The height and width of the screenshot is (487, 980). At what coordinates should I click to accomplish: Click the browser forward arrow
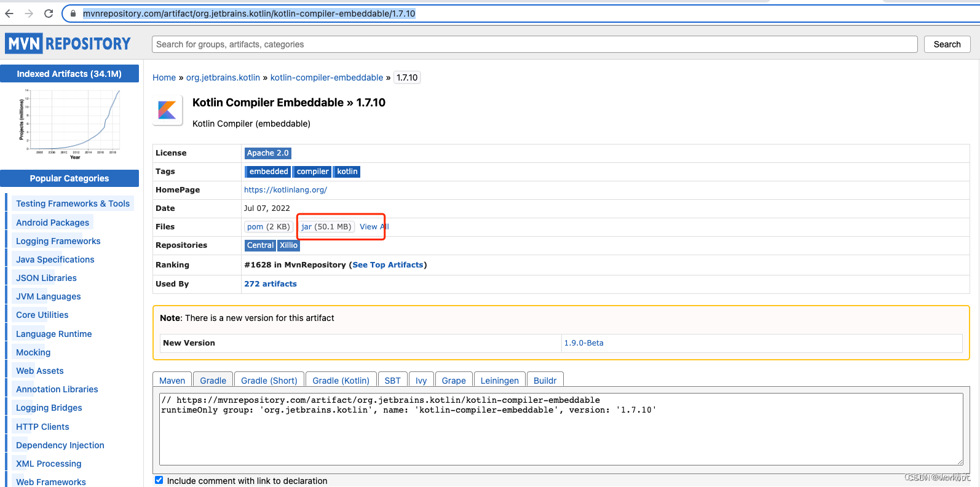[29, 14]
